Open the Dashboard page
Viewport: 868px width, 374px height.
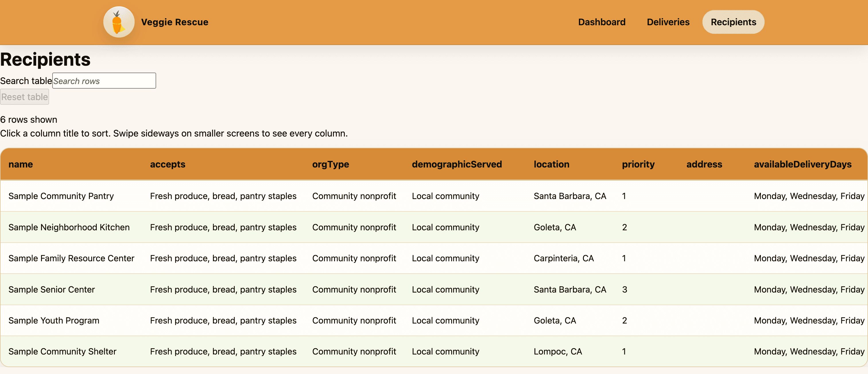[601, 22]
